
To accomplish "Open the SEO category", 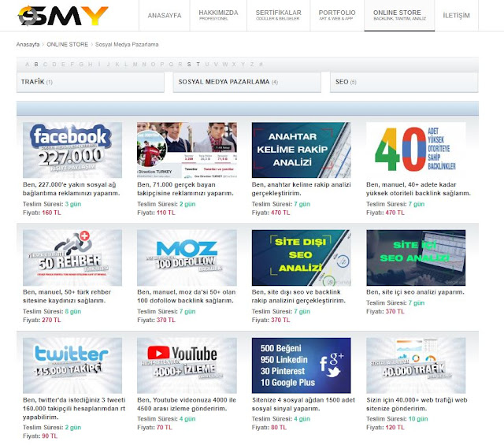I will pos(404,82).
